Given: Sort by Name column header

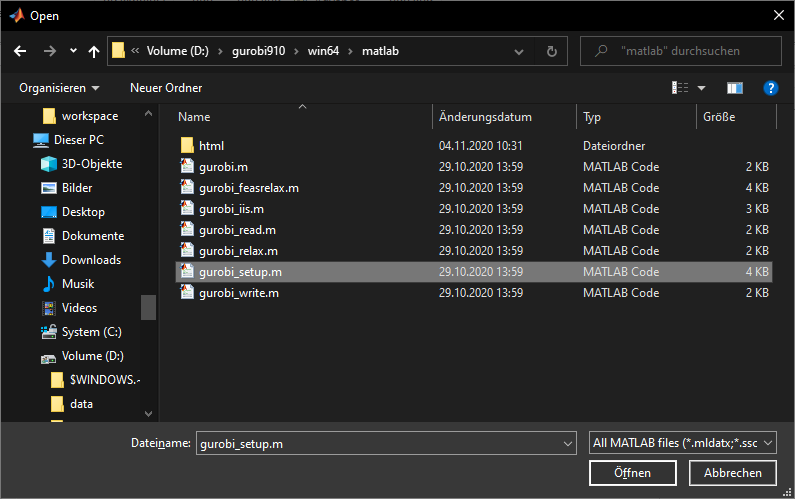Looking at the screenshot, I should (x=194, y=117).
